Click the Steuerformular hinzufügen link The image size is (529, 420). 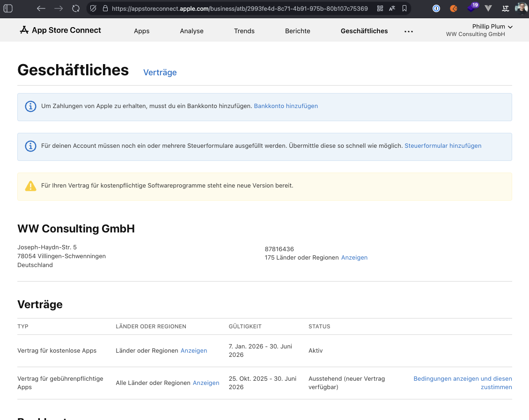(443, 146)
